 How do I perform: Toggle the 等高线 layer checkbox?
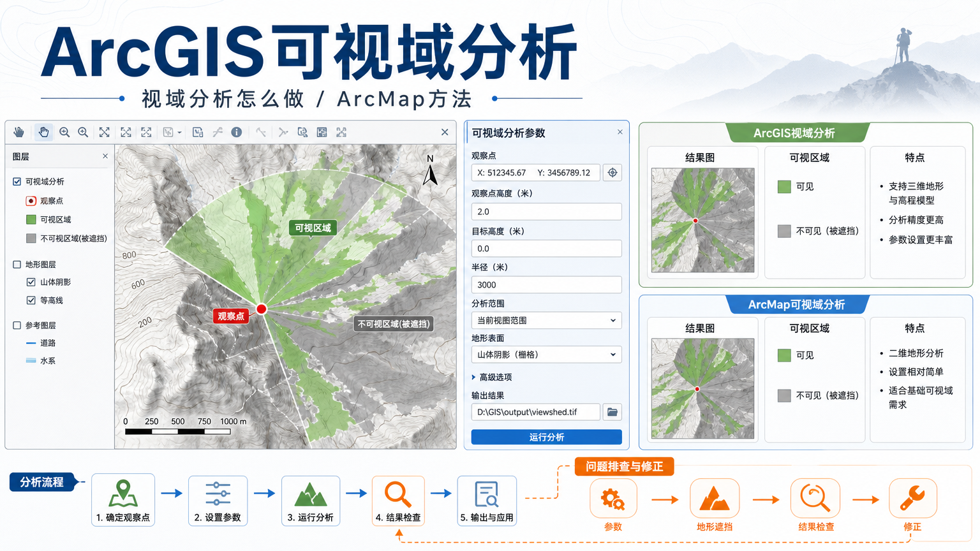click(x=31, y=300)
